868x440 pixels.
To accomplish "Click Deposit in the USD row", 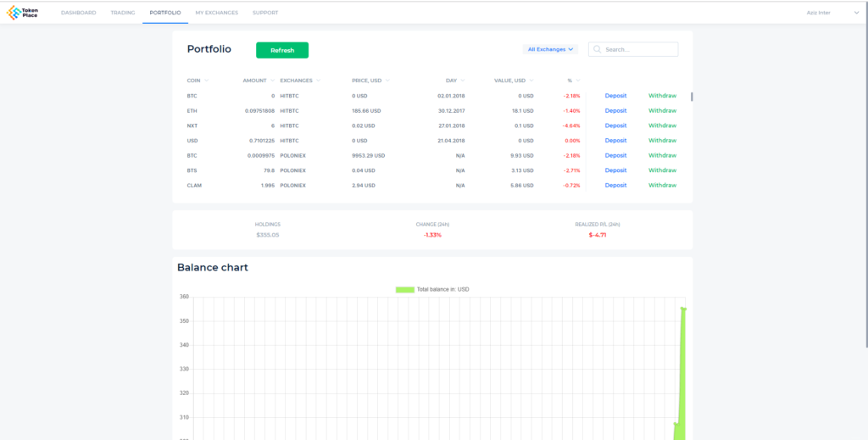I will click(615, 141).
